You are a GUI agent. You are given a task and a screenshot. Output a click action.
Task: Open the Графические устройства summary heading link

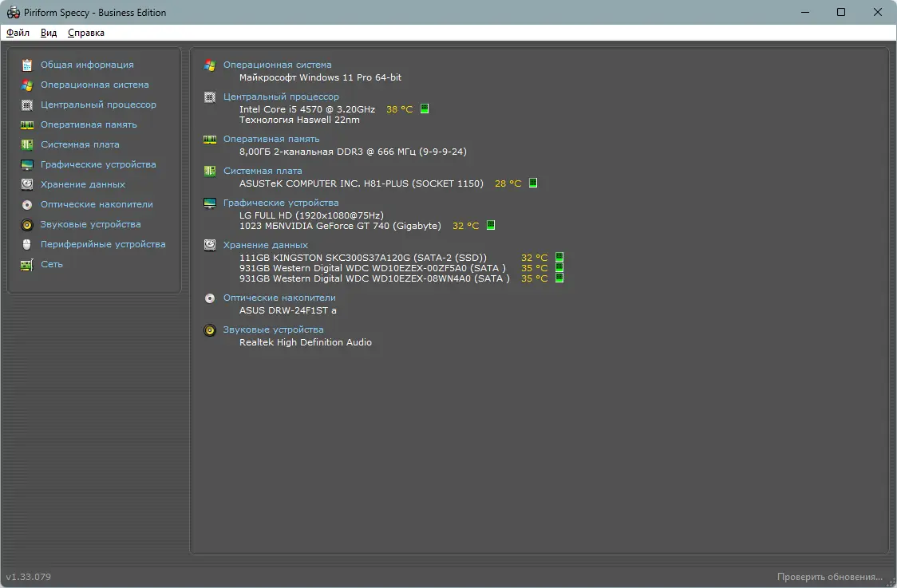click(281, 203)
